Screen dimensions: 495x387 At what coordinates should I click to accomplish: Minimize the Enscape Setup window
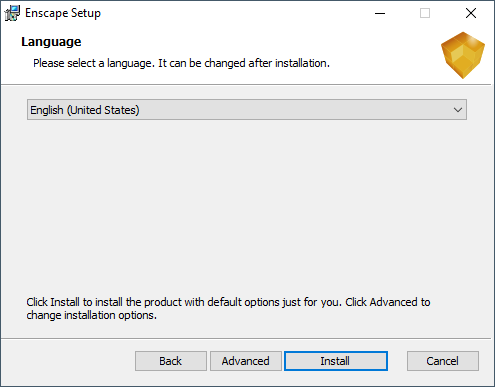tap(380, 13)
